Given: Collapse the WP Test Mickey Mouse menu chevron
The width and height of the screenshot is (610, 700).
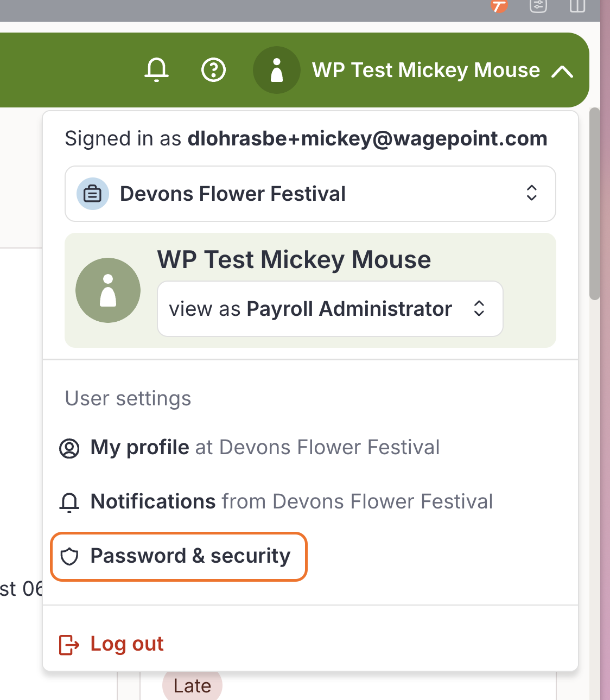Looking at the screenshot, I should click(x=562, y=71).
